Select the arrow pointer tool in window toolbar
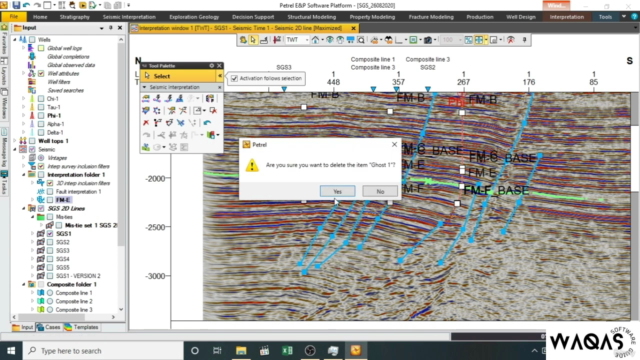Viewport: 640px width, 360px height. pos(253,40)
